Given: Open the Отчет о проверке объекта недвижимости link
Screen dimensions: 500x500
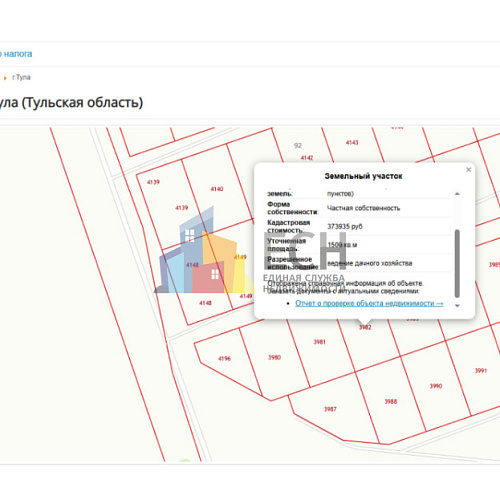Looking at the screenshot, I should (x=369, y=303).
